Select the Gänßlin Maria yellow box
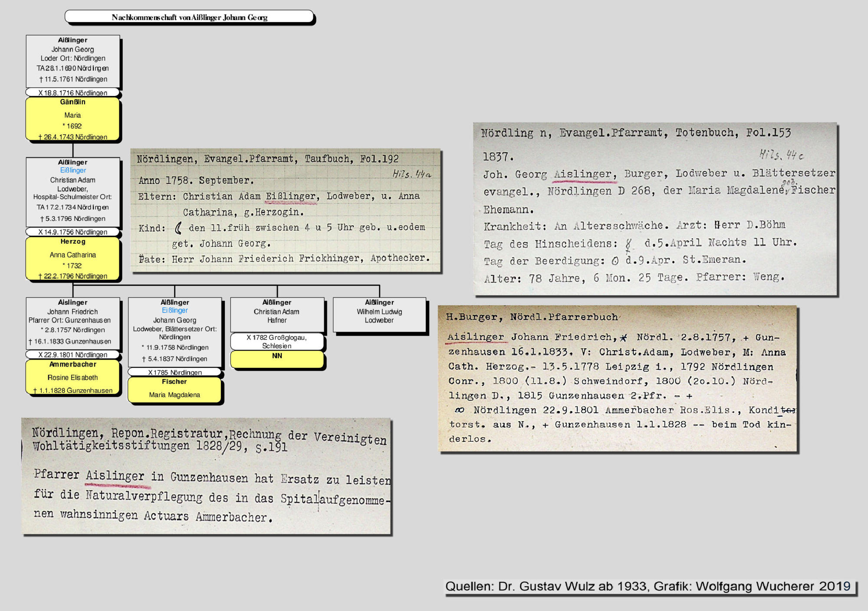Screen dimensions: 868x611 point(73,119)
